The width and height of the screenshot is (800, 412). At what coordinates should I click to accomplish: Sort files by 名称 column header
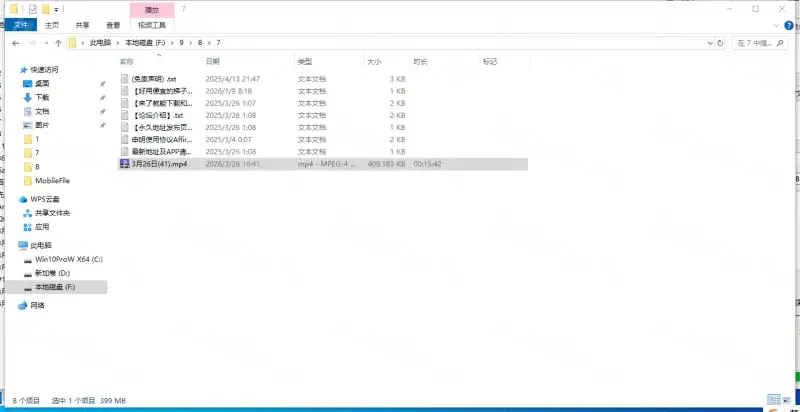click(127, 62)
